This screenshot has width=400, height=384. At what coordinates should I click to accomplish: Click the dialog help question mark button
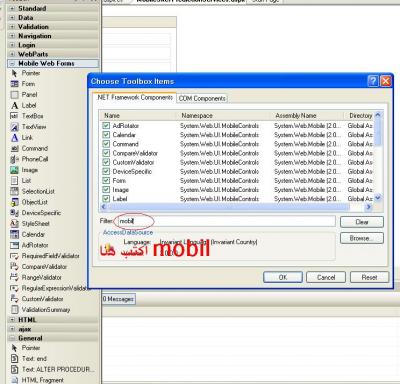click(x=373, y=81)
